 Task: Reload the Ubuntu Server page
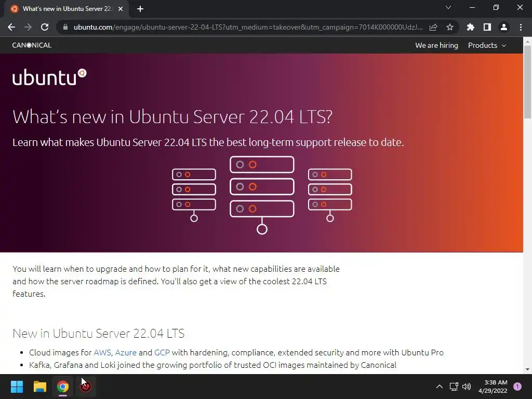pos(45,27)
